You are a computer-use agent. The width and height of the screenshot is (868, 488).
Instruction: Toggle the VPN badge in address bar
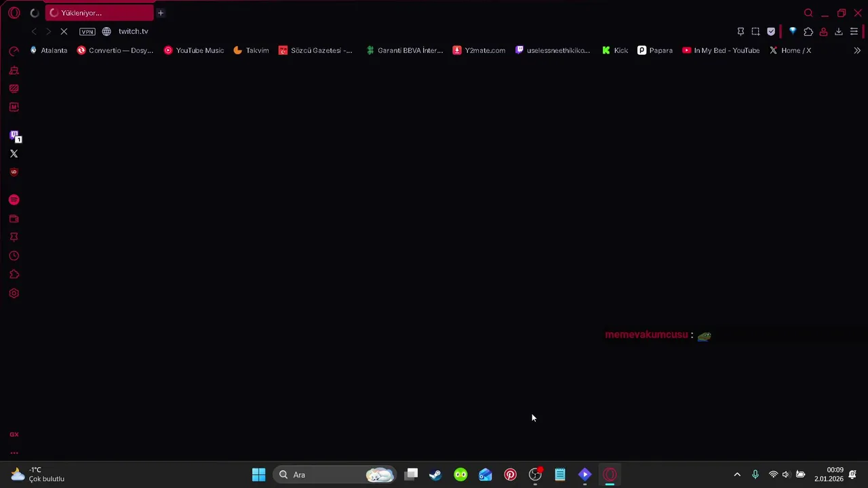tap(87, 32)
